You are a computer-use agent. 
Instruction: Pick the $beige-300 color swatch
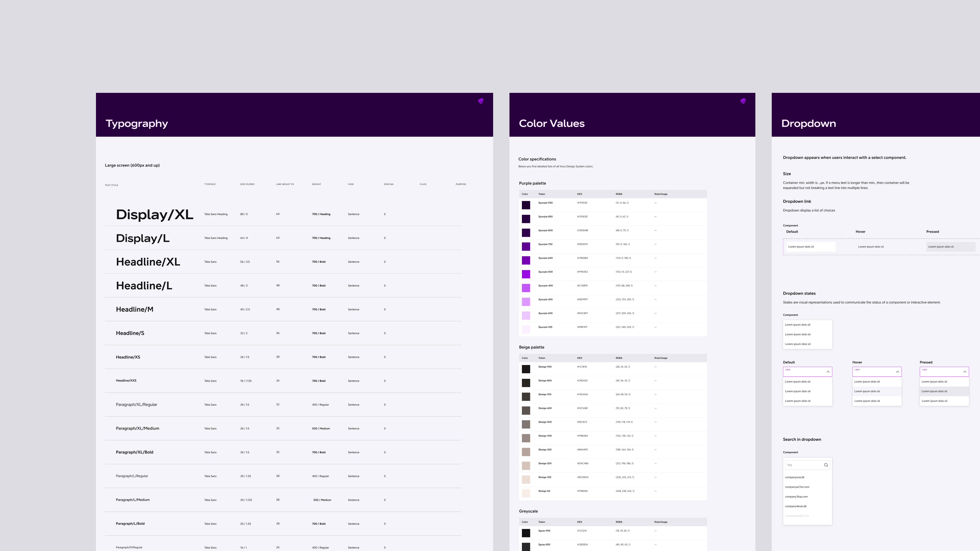click(526, 452)
